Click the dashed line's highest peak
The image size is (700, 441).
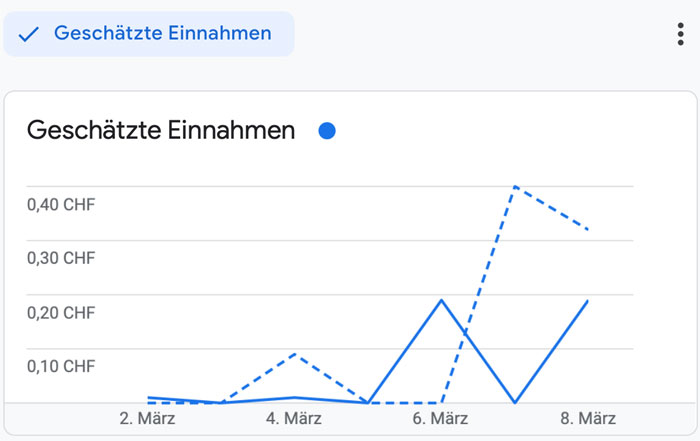pyautogui.click(x=514, y=186)
